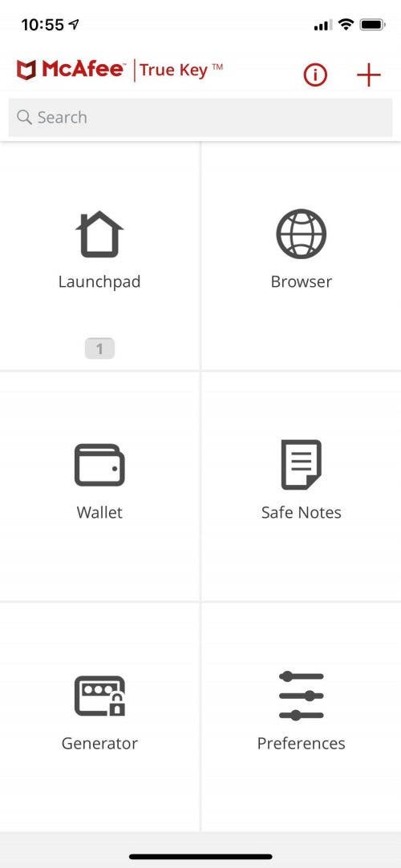Tap the Launchpad badge showing 1
Viewport: 401px width, 868px height.
click(x=99, y=349)
